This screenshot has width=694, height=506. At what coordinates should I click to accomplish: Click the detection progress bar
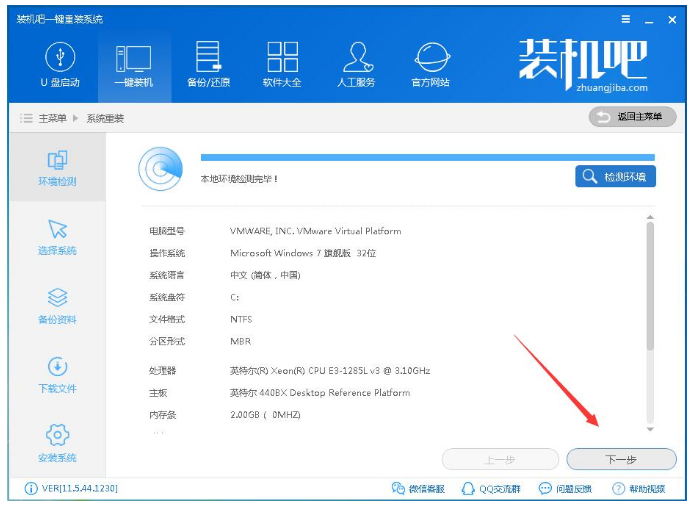pos(428,157)
